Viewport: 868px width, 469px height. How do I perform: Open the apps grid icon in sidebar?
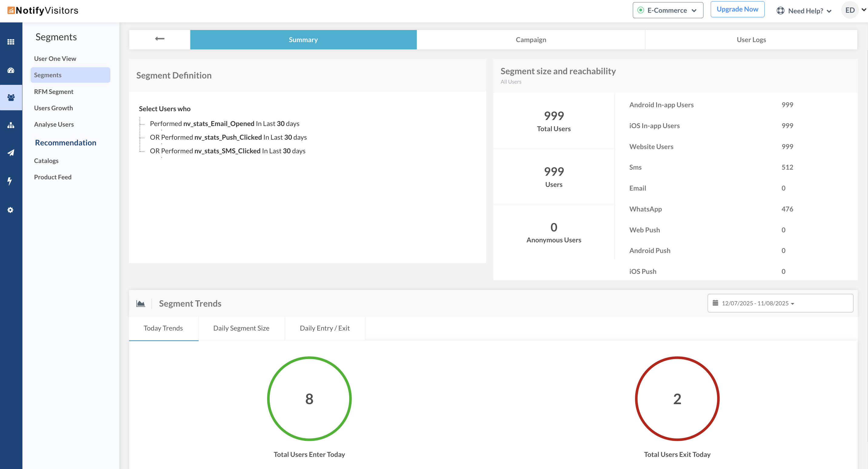point(11,42)
